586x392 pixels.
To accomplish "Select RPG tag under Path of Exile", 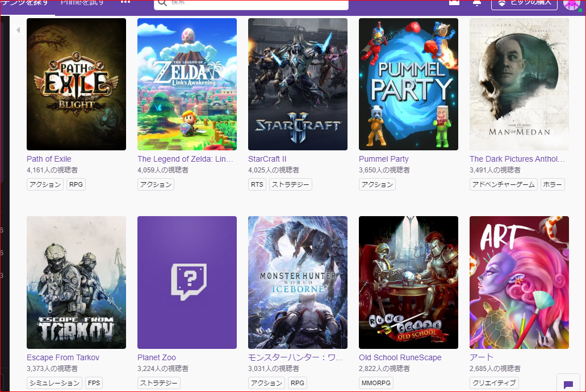I will [x=76, y=184].
